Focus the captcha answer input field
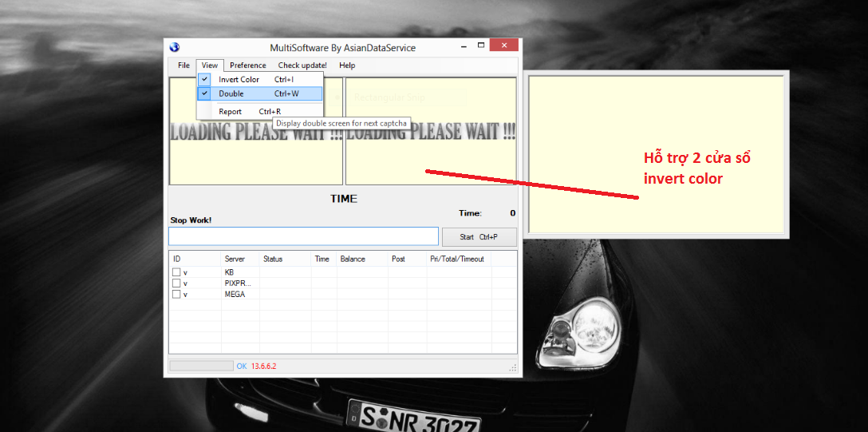 [303, 236]
